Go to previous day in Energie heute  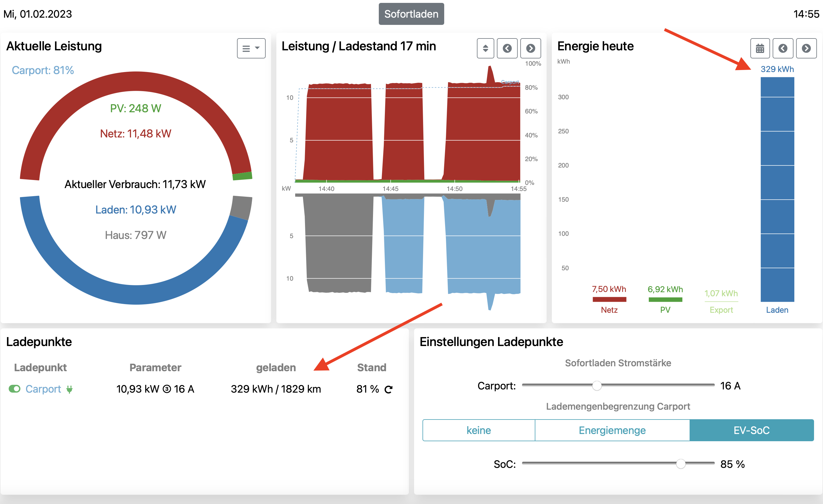tap(782, 48)
